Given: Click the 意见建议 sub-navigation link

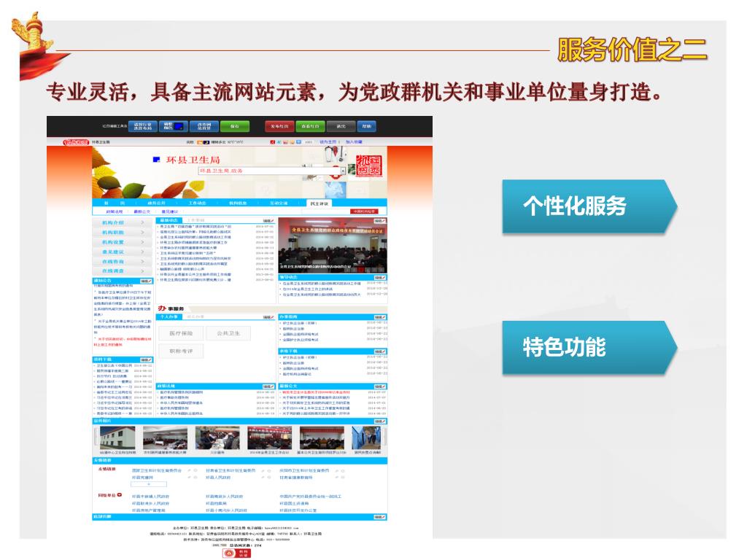Looking at the screenshot, I should tap(169, 211).
